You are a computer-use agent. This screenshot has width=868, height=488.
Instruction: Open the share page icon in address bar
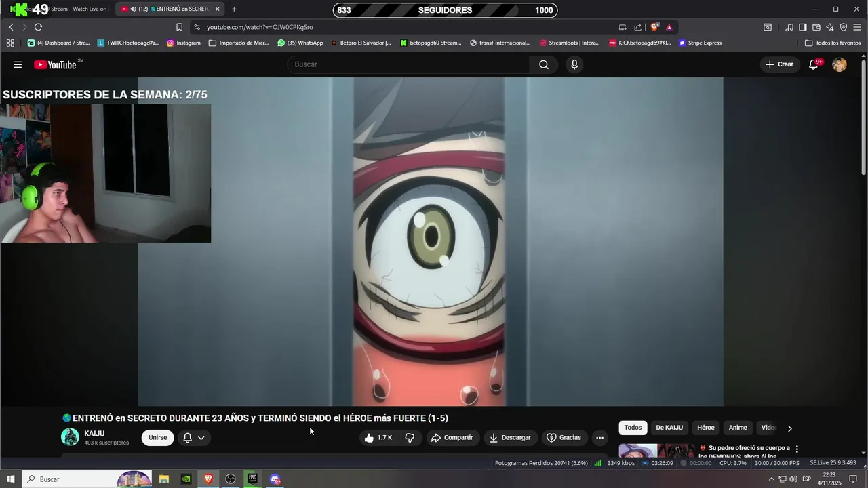click(637, 27)
